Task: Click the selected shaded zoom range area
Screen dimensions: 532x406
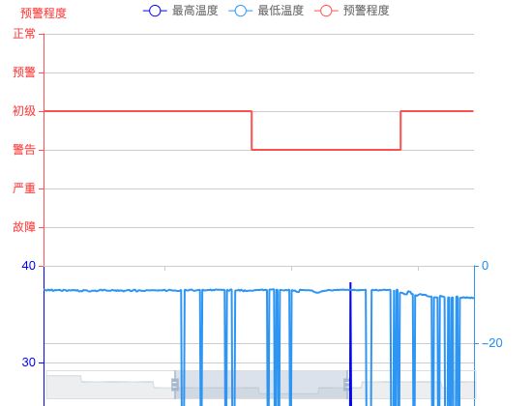Action: [x=261, y=385]
